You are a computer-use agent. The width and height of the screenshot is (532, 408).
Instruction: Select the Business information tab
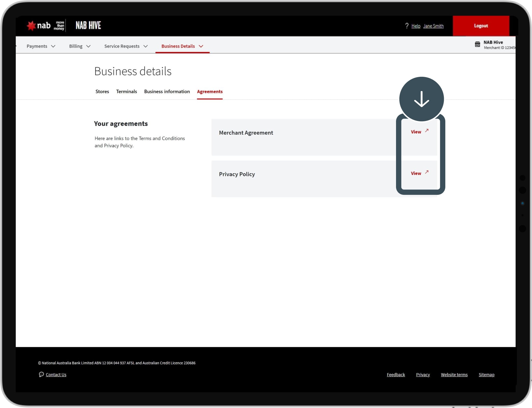[167, 92]
